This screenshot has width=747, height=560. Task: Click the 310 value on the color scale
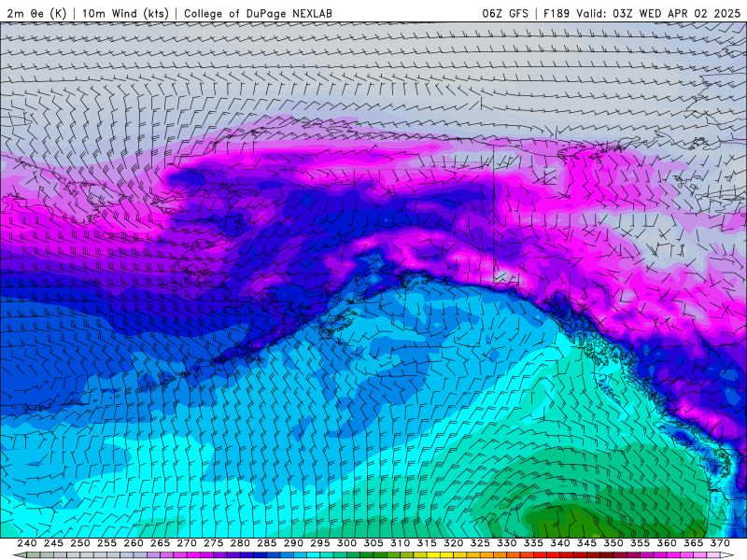(x=401, y=543)
